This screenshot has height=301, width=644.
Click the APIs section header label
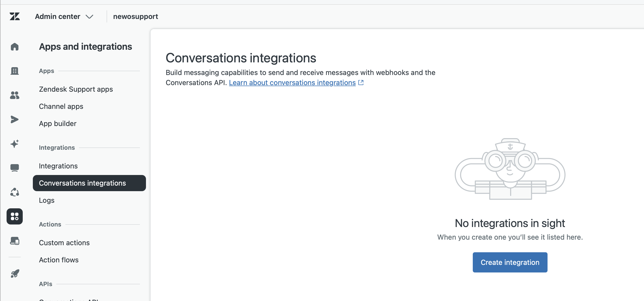(45, 284)
